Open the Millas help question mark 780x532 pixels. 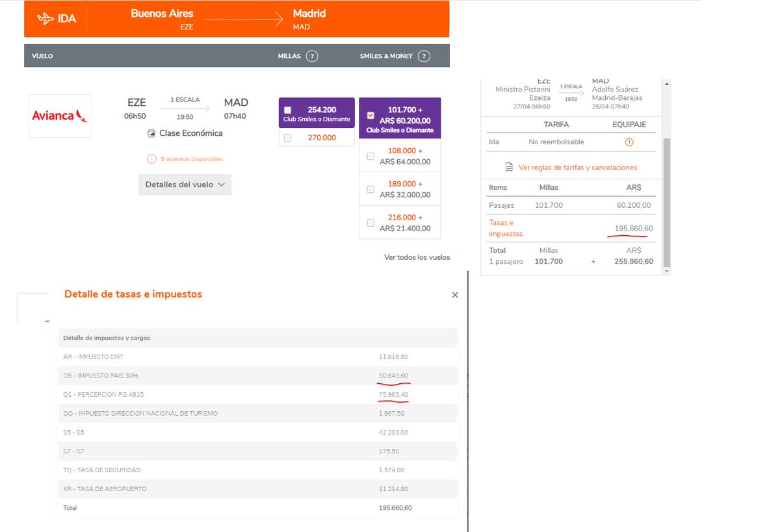pos(312,56)
